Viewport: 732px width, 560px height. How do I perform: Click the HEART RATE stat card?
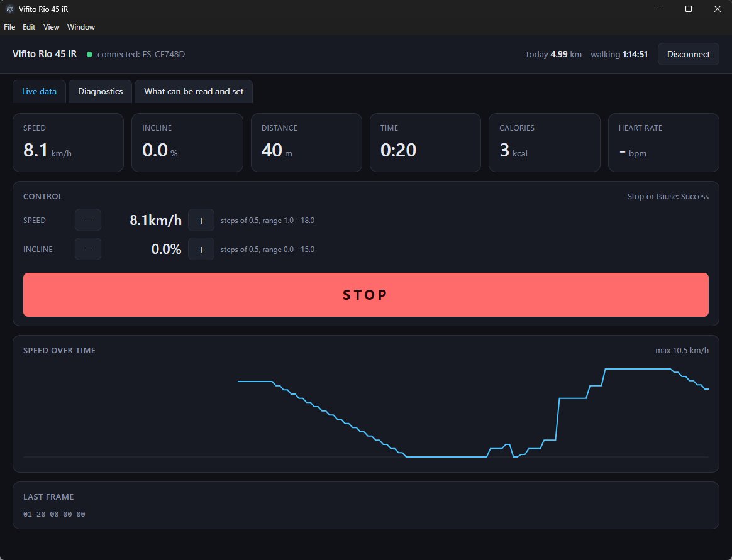click(663, 143)
